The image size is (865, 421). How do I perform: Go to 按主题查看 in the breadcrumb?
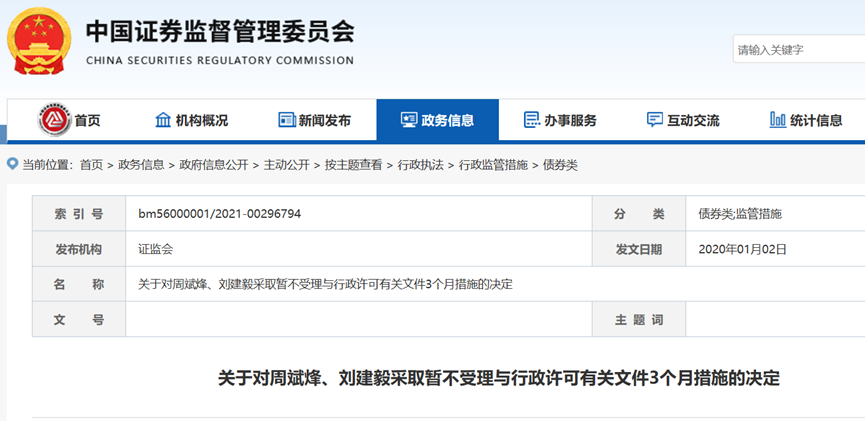(x=354, y=165)
